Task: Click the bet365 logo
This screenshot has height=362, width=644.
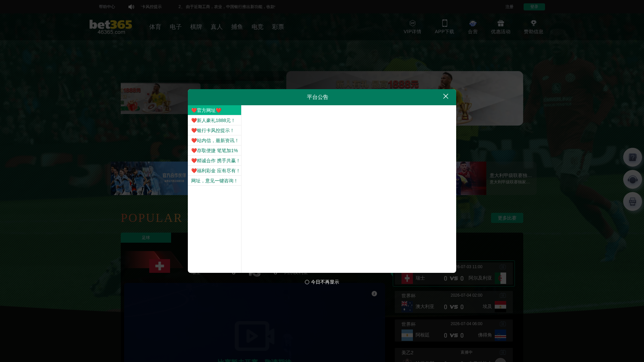Action: tap(111, 27)
